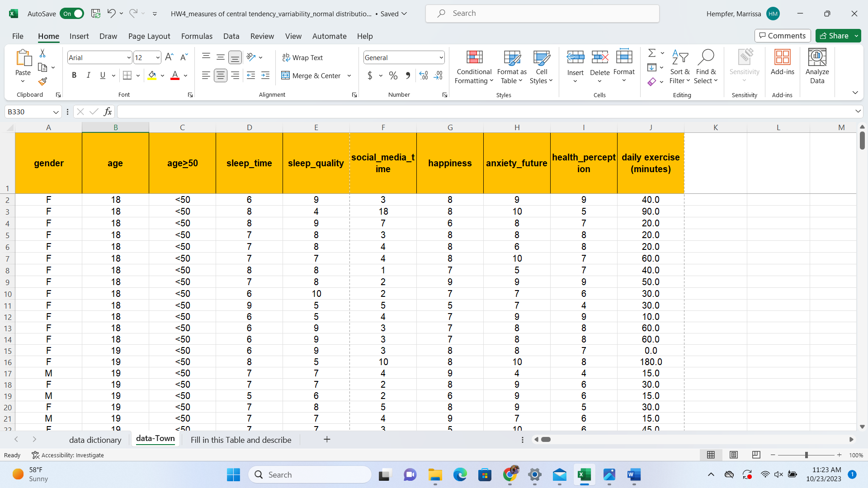Click the AutoSum icon
This screenshot has width=868, height=488.
[x=652, y=53]
